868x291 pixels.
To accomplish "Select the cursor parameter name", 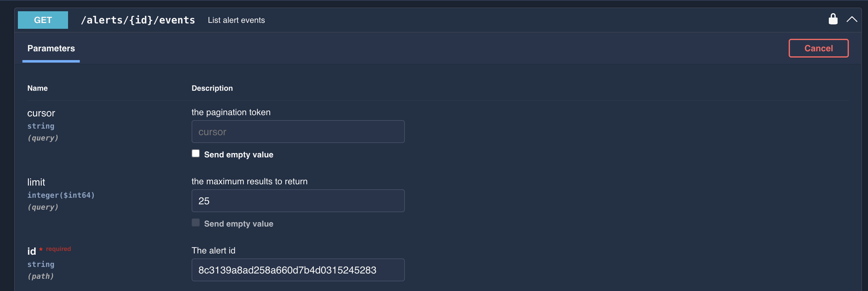I will (x=41, y=113).
